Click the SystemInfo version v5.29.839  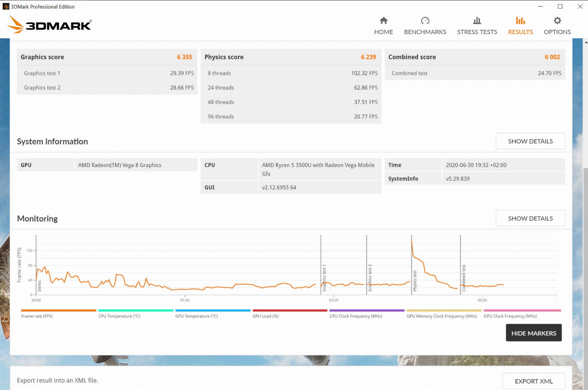point(458,179)
